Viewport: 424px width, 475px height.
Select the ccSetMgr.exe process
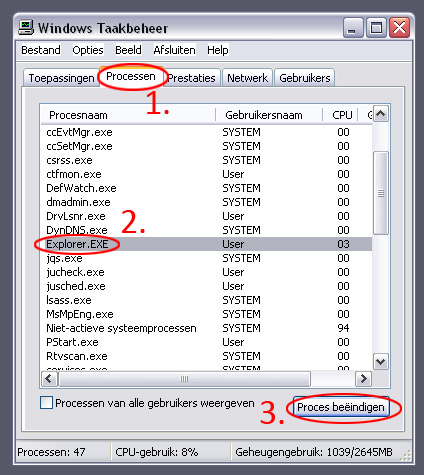pos(206,146)
